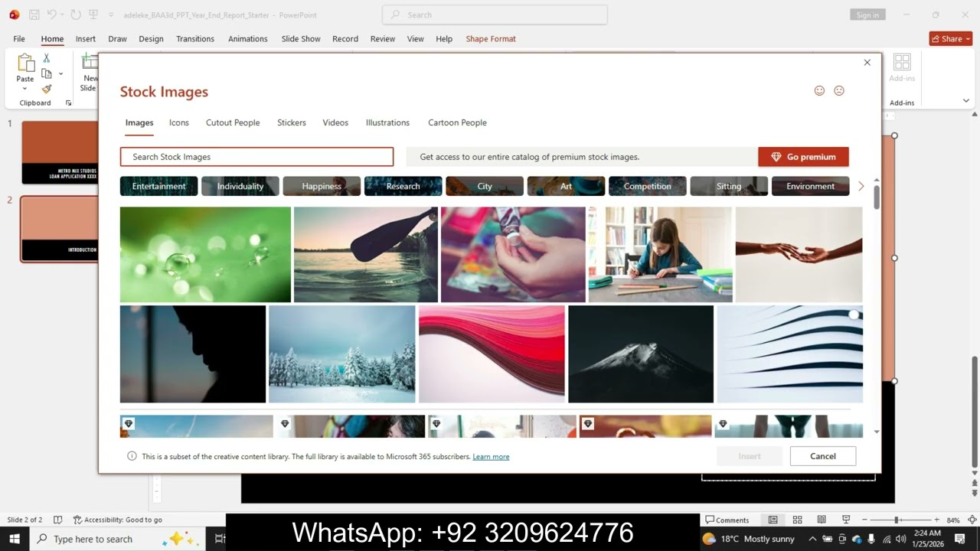Show hidden system tray icons chevron
This screenshot has height=551, width=980.
click(x=812, y=539)
